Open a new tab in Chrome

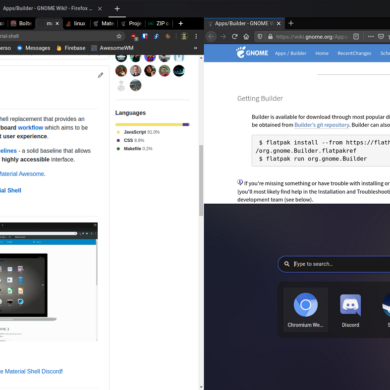point(181,23)
